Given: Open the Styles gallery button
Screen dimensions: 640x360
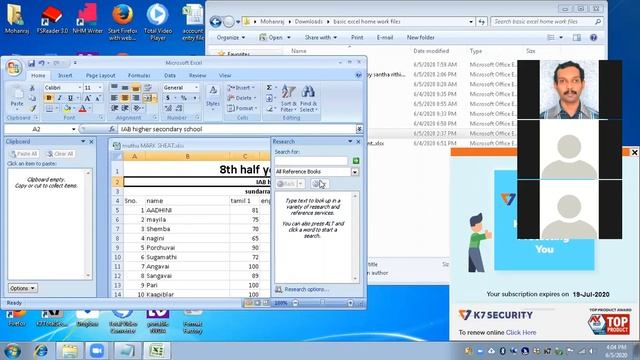Looking at the screenshot, I should (213, 97).
